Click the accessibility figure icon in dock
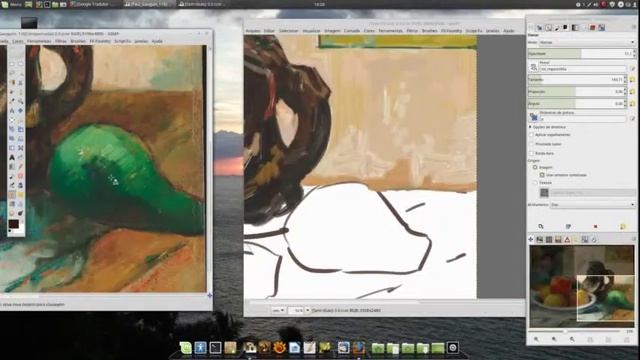Viewport: 640px width, 360px height. 200,347
